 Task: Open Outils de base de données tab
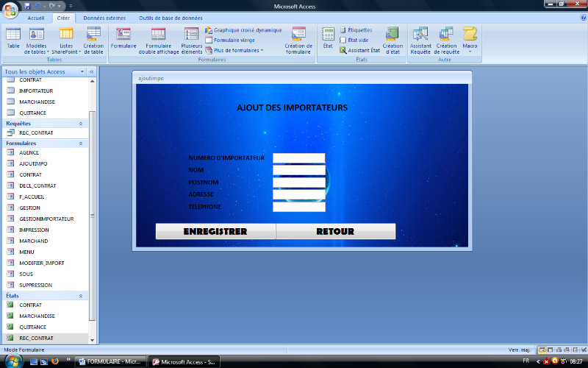click(x=171, y=18)
